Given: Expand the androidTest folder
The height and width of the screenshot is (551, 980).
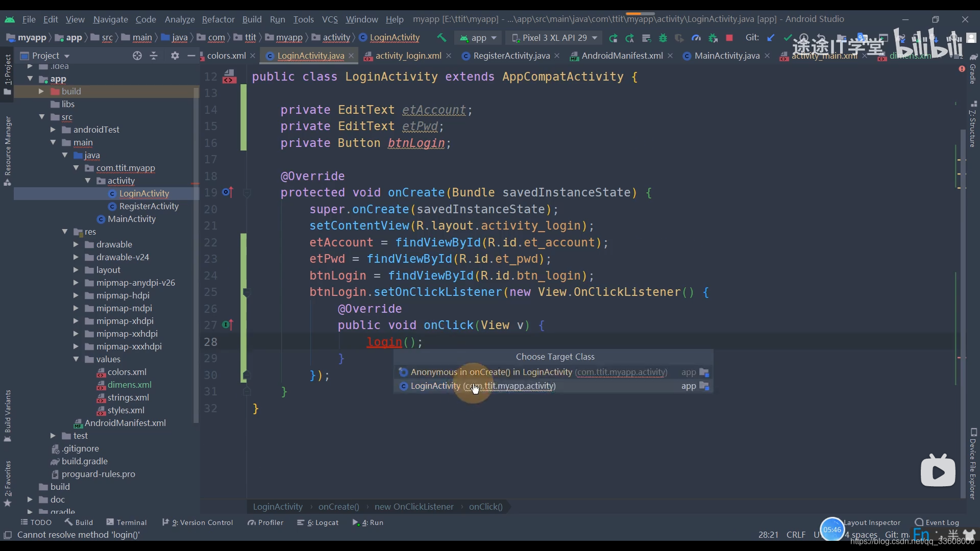Looking at the screenshot, I should pyautogui.click(x=53, y=130).
